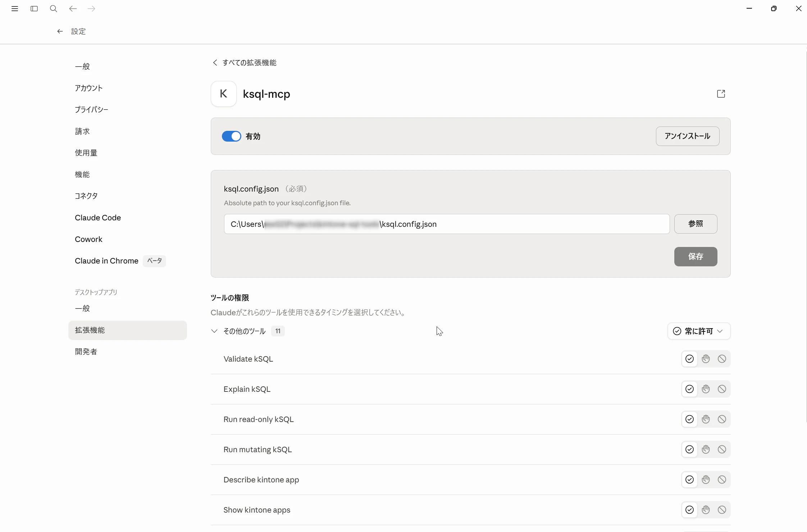The image size is (807, 532).
Task: Click the K extension logo
Action: [x=224, y=94]
